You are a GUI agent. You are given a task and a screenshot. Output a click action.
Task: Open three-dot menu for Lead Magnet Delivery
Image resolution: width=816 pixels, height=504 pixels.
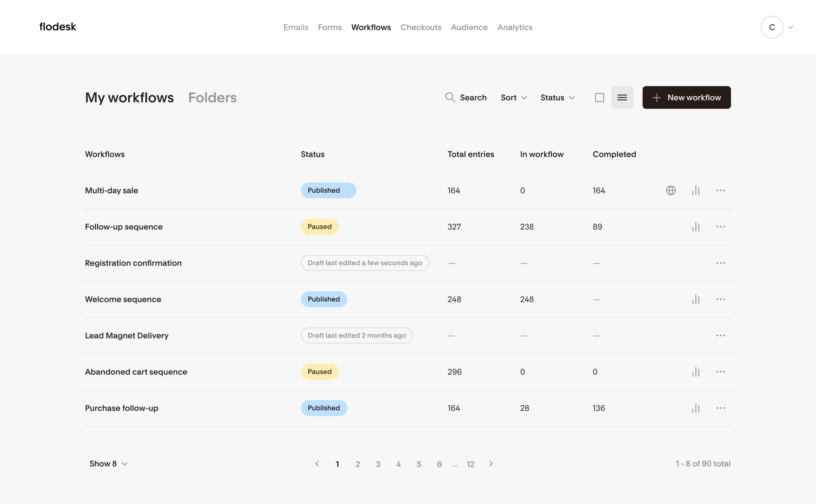point(720,335)
